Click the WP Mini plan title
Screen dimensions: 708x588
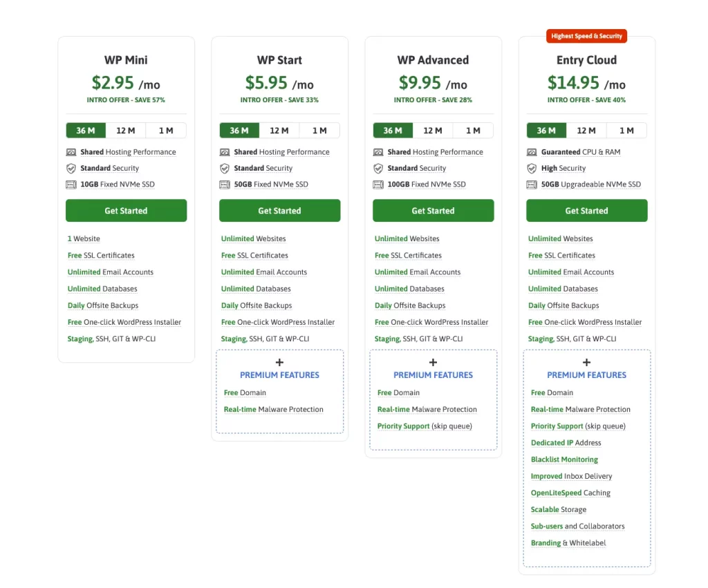126,60
